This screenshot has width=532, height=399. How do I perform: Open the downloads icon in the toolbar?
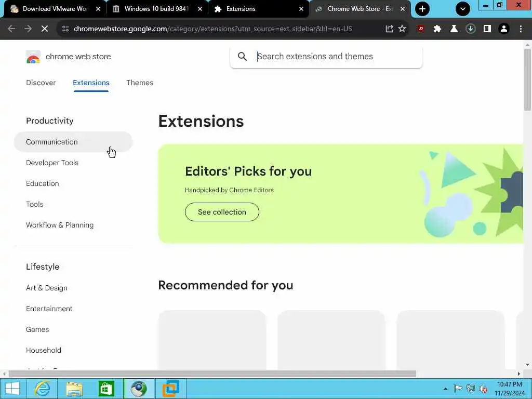click(x=471, y=29)
